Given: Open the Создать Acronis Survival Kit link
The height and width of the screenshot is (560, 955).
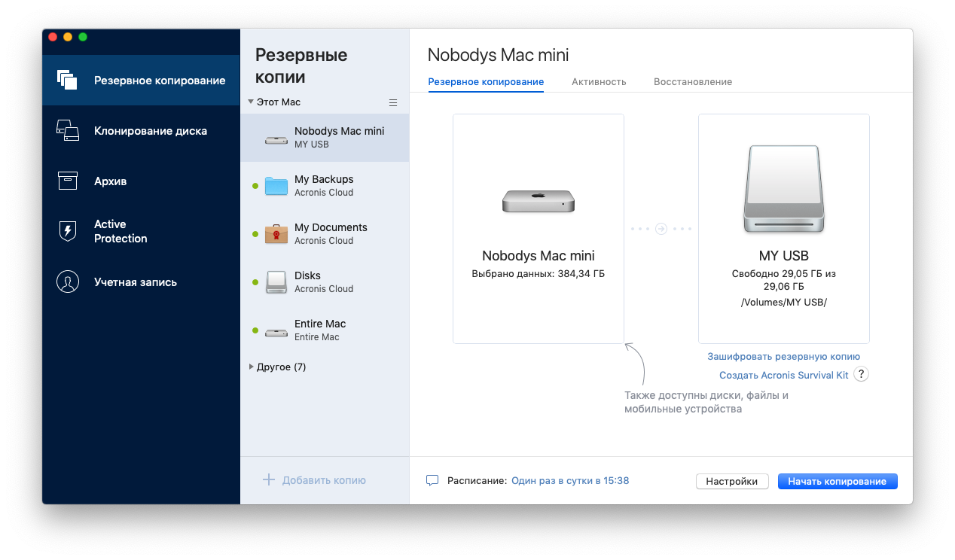Looking at the screenshot, I should click(783, 375).
